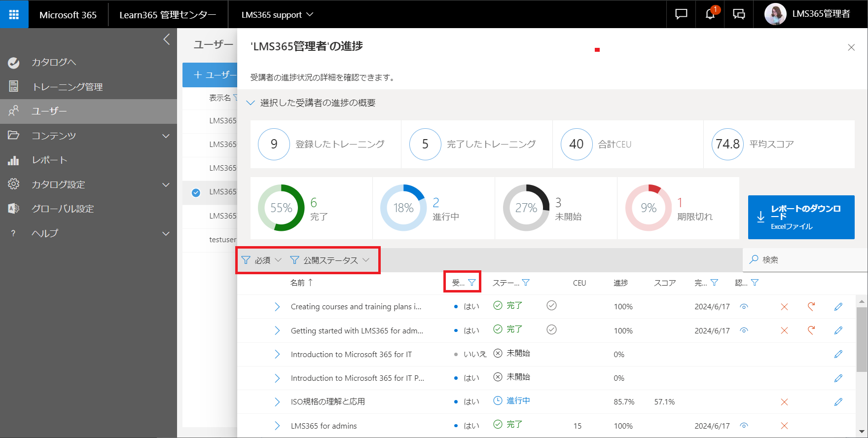View certificate for Getting started row
The image size is (868, 438).
click(x=744, y=330)
